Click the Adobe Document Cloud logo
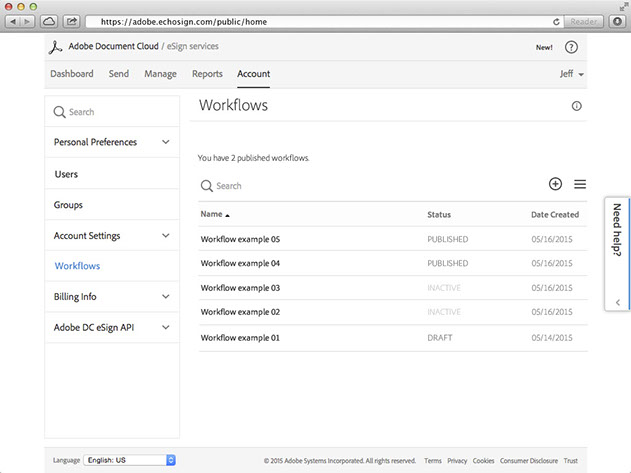The image size is (631, 473). click(56, 46)
